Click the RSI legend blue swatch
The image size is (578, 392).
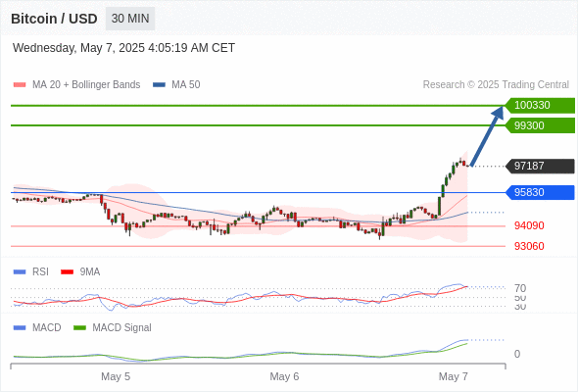(x=20, y=272)
